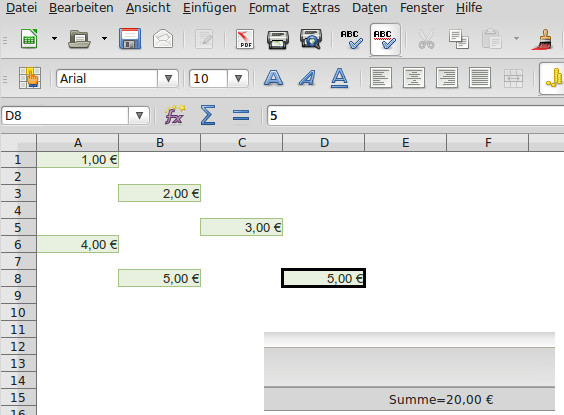564x415 pixels.
Task: Open the Function Wizard fx icon
Action: (175, 115)
